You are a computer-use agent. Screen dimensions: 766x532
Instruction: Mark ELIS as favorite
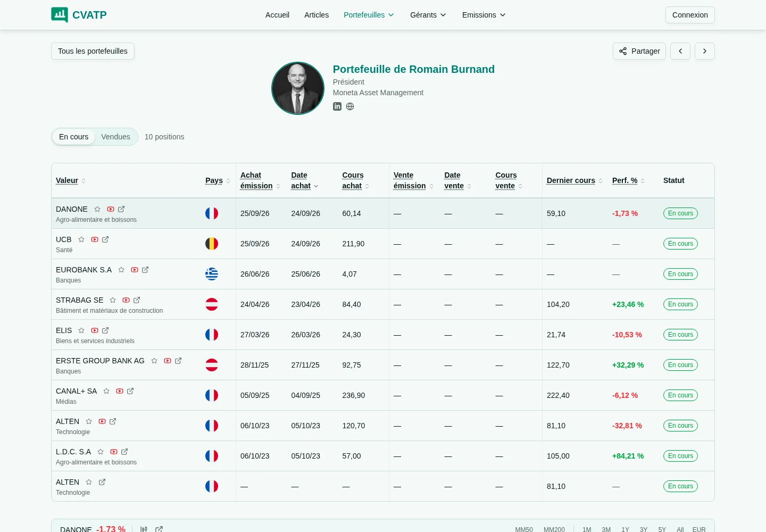[81, 330]
